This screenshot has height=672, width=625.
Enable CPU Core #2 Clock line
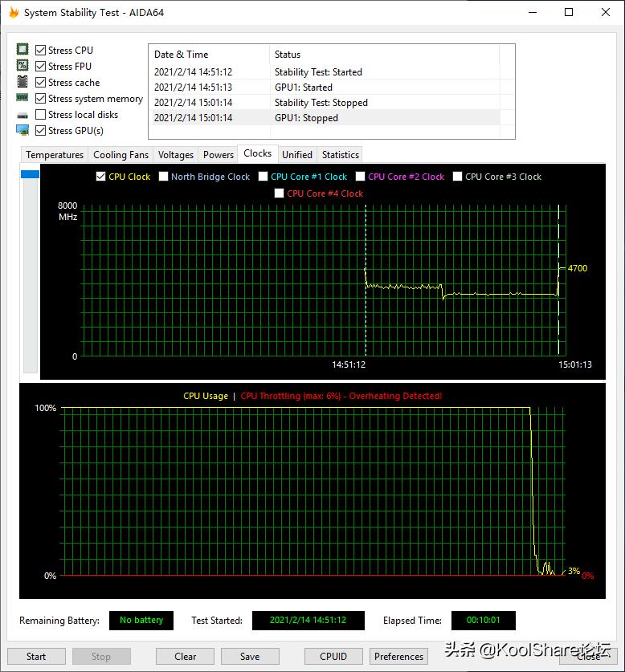coord(361,177)
